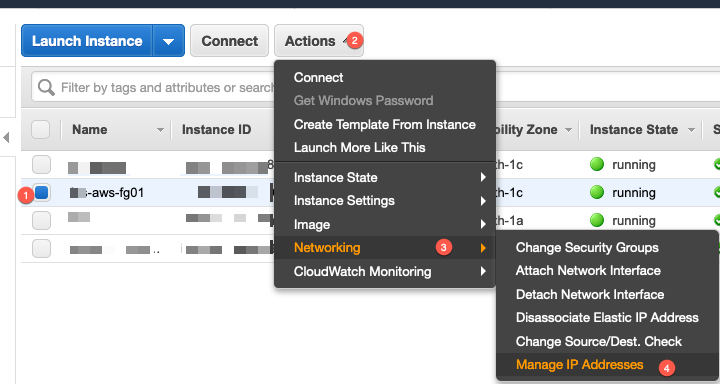Viewport: 720px width, 384px height.
Task: Check the third instance row checkbox
Action: click(41, 220)
